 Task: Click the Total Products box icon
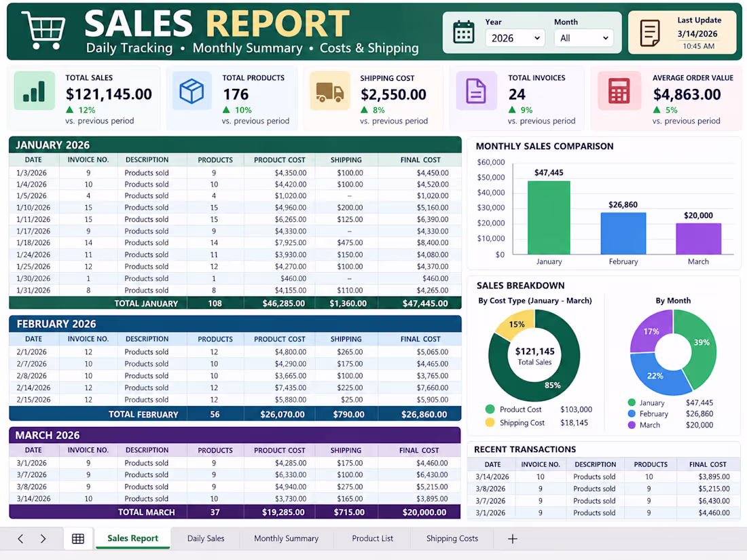click(x=192, y=90)
